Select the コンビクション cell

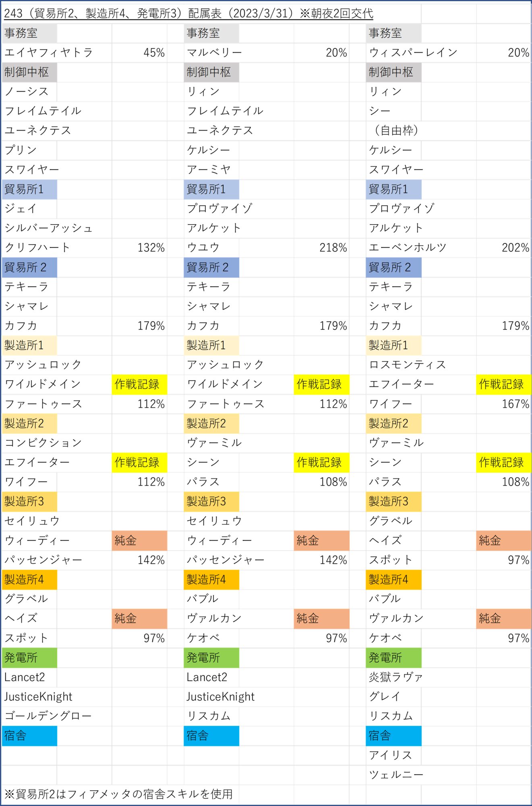click(x=43, y=442)
